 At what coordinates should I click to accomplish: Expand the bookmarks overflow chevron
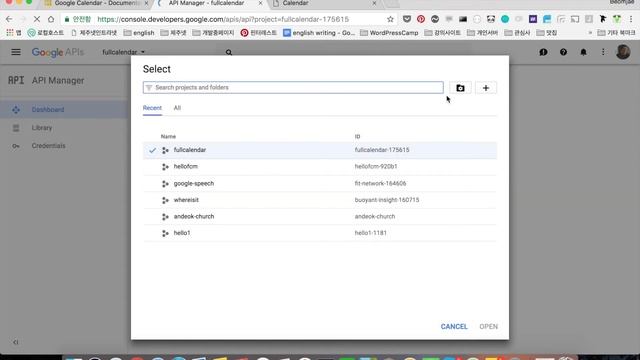click(x=590, y=33)
